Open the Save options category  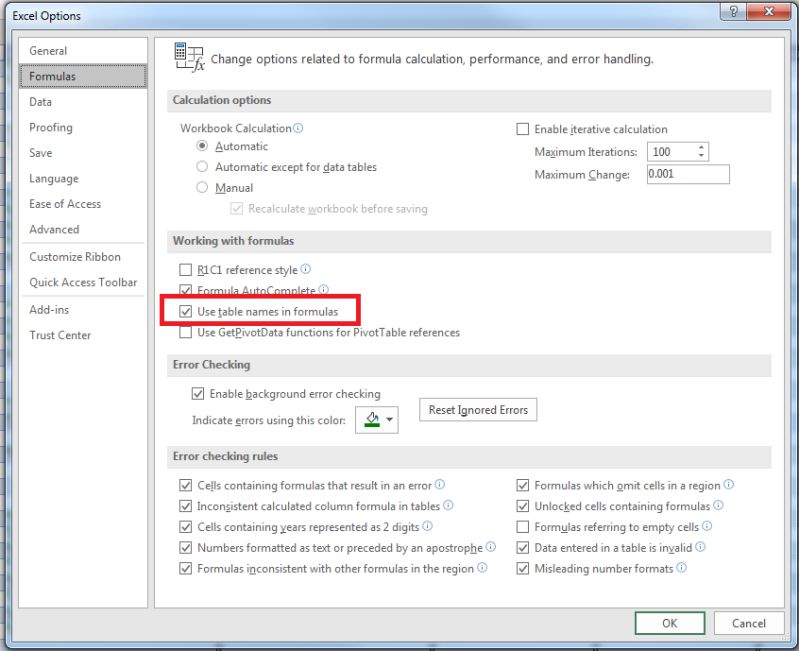pyautogui.click(x=83, y=152)
